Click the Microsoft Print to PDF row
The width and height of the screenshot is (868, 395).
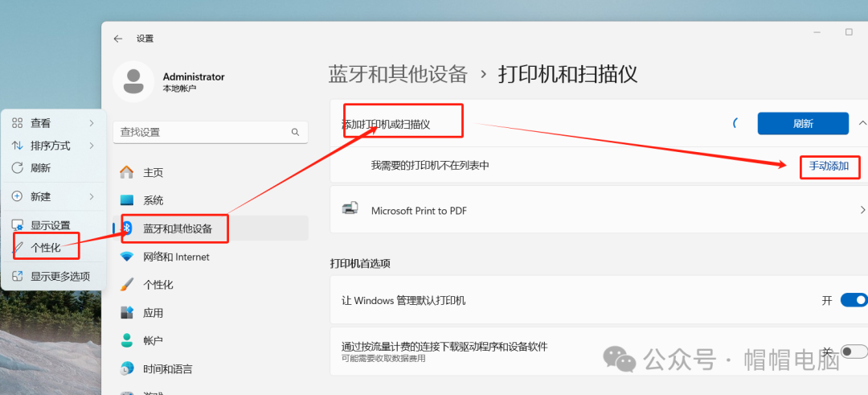tap(599, 210)
